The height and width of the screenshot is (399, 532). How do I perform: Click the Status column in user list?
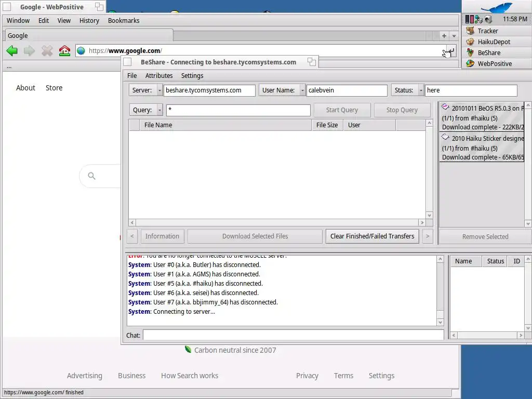tap(495, 261)
